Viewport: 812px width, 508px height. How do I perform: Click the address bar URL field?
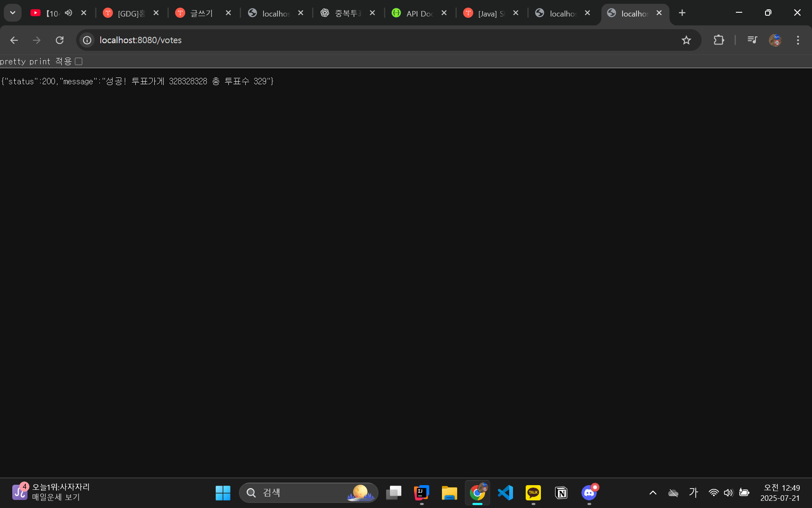[338, 40]
